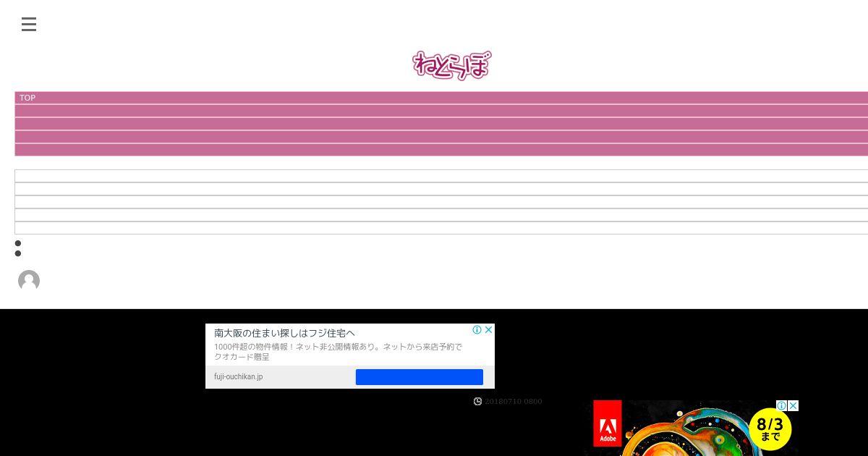
Task: Click the clock icon beside the date
Action: pos(477,402)
